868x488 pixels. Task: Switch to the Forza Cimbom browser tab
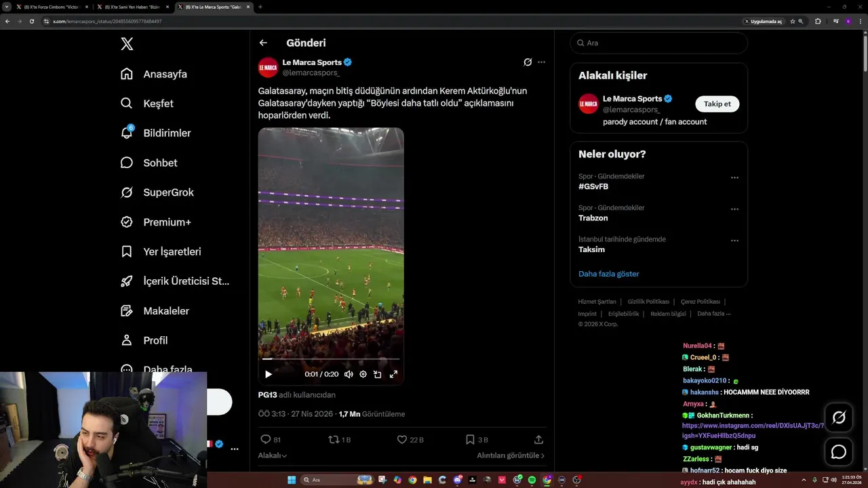click(x=52, y=7)
